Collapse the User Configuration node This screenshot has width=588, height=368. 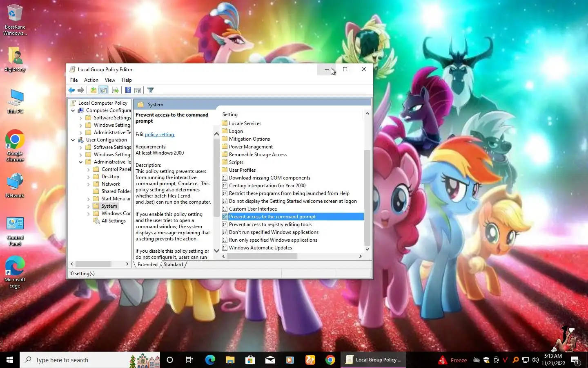[x=73, y=140]
